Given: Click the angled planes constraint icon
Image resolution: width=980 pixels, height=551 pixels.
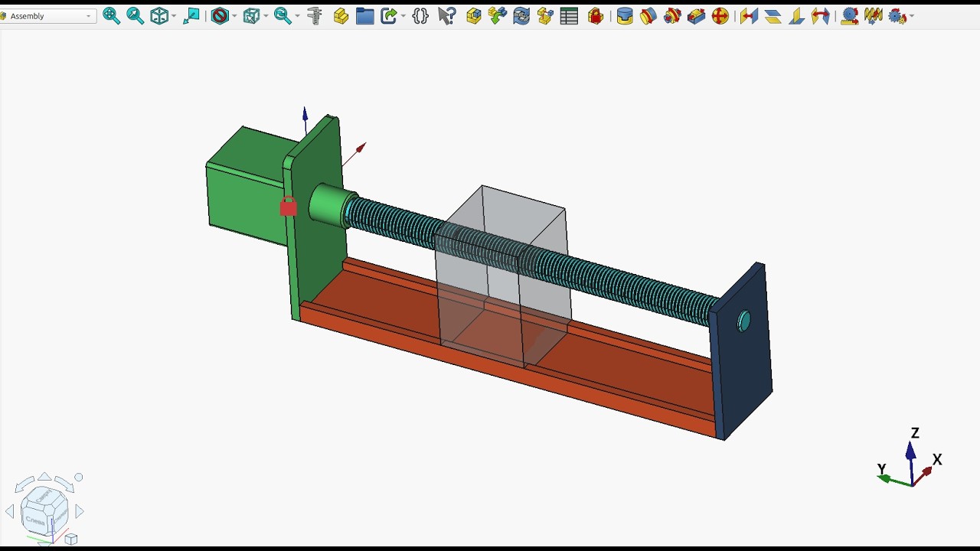Looking at the screenshot, I should point(796,16).
